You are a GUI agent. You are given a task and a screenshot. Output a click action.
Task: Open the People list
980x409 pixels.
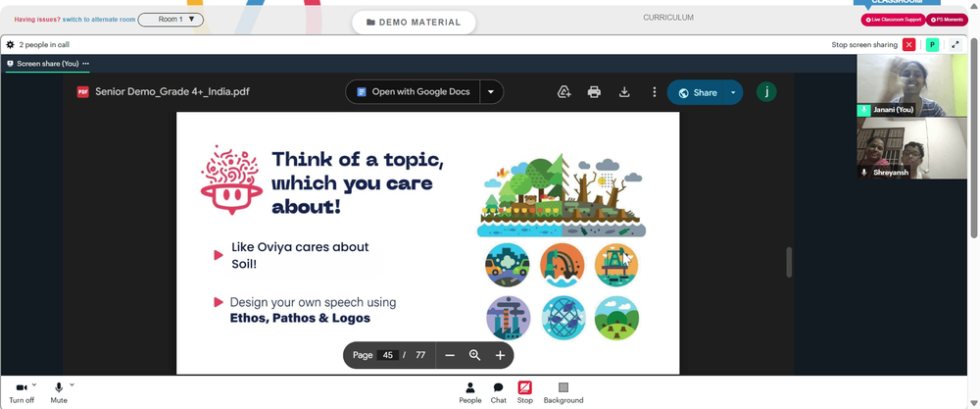click(x=470, y=392)
